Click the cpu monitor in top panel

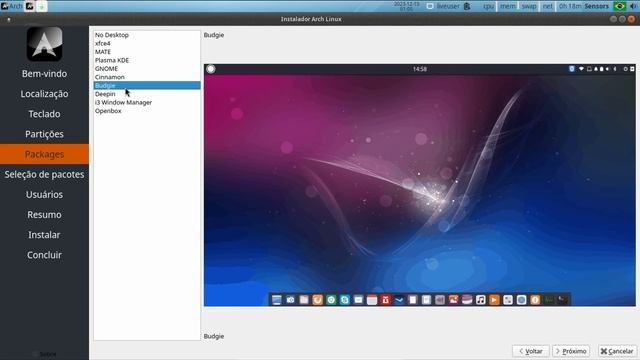tap(489, 6)
